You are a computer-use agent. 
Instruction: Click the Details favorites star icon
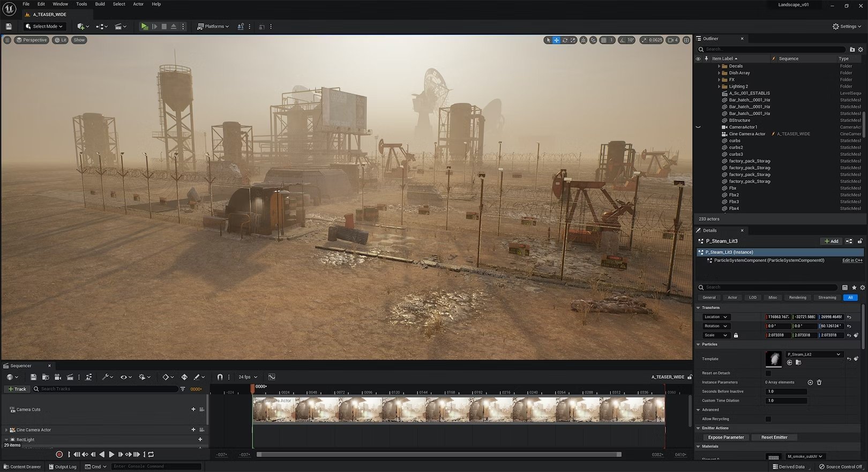pos(854,288)
